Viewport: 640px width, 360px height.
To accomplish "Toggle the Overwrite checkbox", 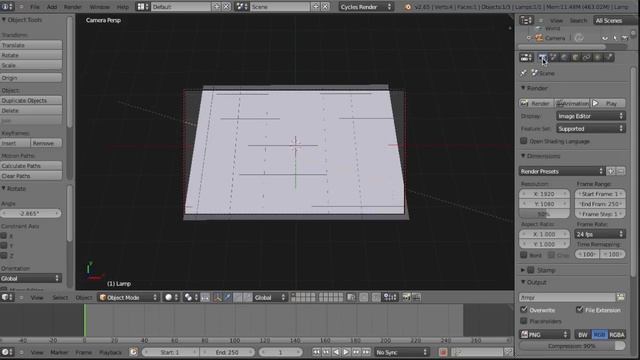I will 524,309.
